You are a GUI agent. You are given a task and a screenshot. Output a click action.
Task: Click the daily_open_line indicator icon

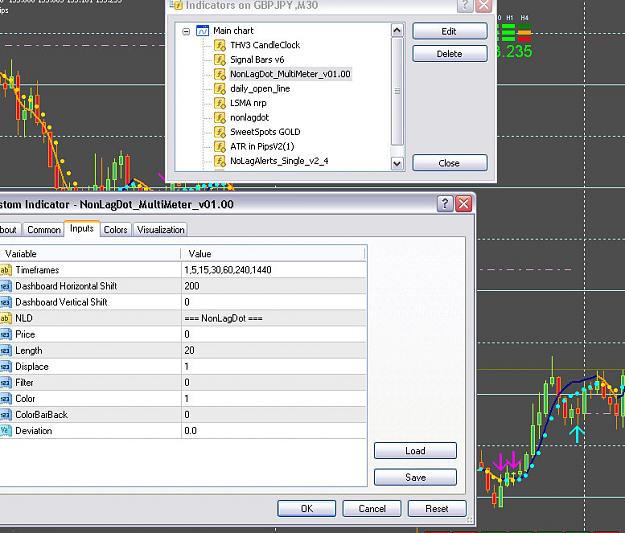(x=220, y=89)
